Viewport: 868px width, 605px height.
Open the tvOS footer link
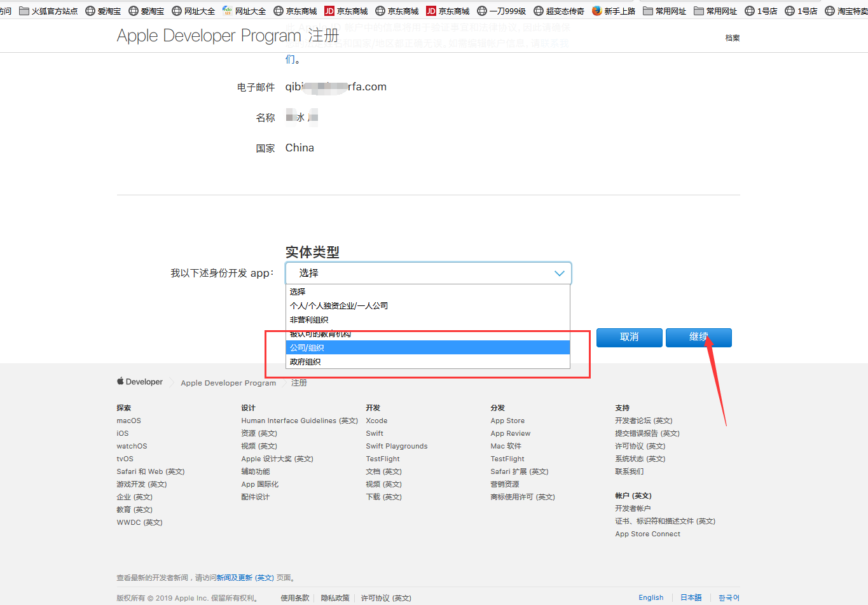pyautogui.click(x=125, y=459)
